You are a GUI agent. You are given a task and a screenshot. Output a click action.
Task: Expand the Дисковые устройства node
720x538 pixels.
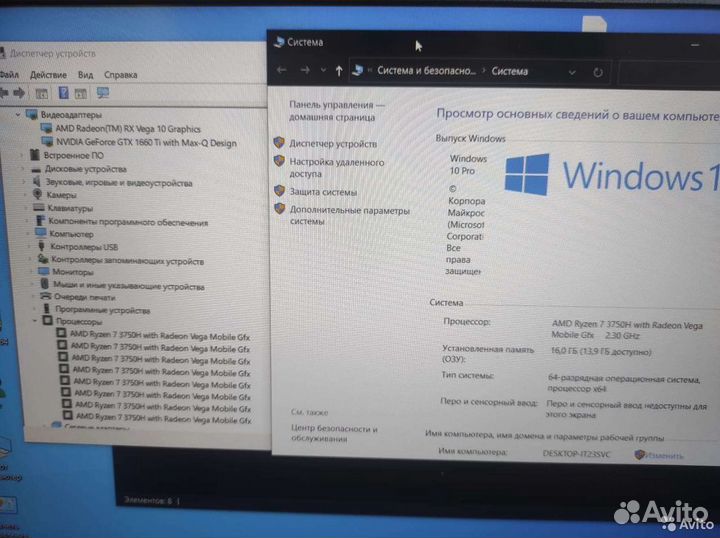(x=23, y=169)
